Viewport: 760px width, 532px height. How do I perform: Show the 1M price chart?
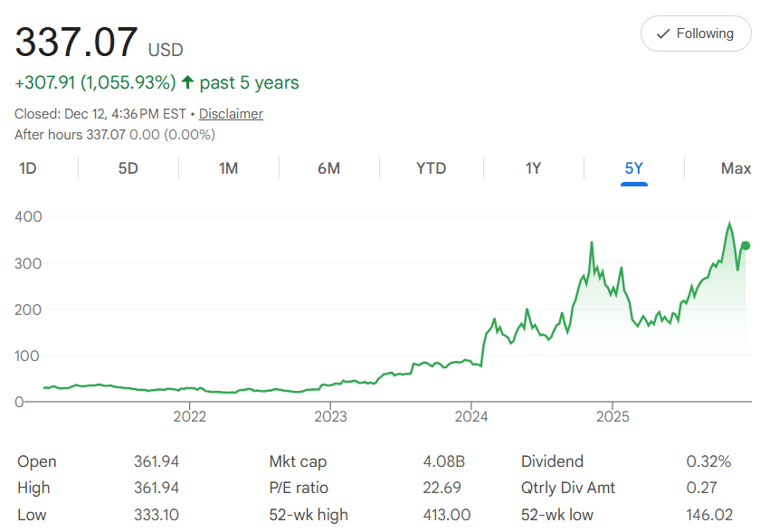click(228, 168)
